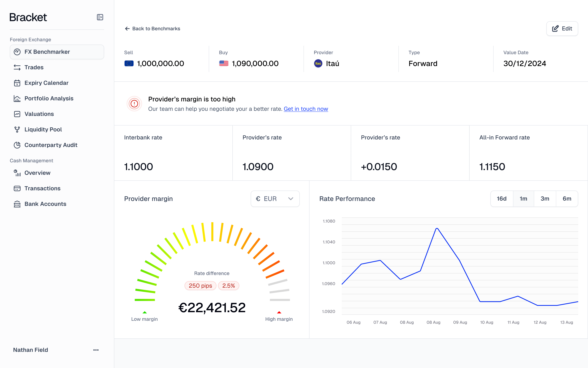
Task: Click the Transactions card icon
Action: click(17, 188)
